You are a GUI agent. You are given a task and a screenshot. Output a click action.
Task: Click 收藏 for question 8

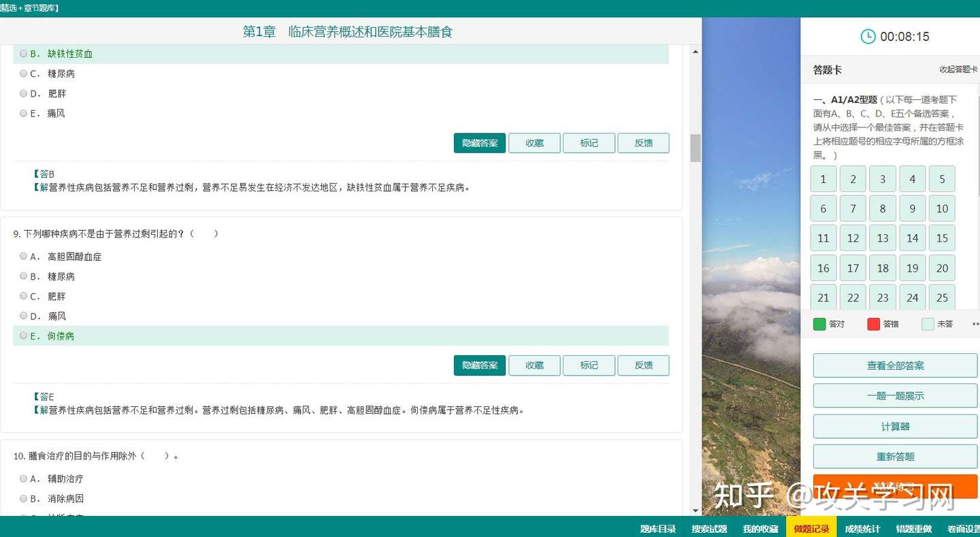point(534,143)
